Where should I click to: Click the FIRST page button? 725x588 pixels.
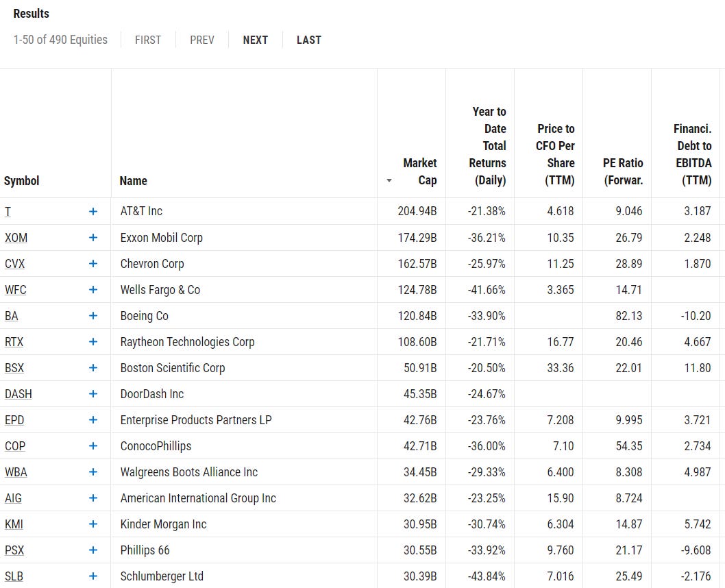tap(148, 40)
